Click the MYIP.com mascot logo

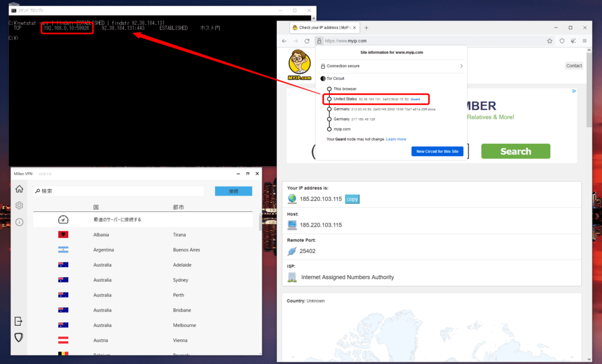coord(299,65)
